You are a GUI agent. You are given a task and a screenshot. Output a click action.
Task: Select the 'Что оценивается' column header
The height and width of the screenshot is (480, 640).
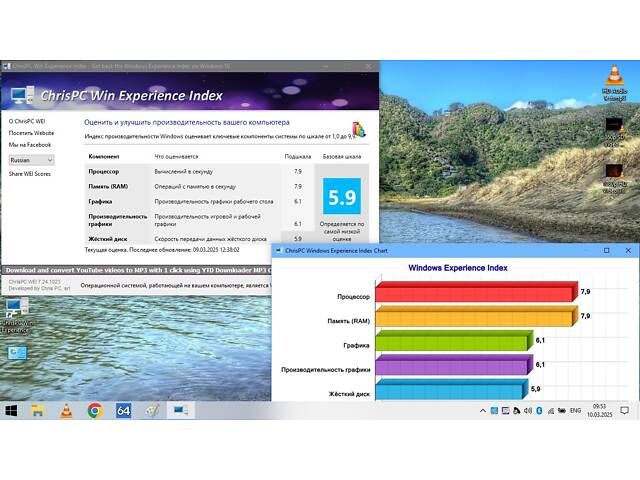click(176, 156)
